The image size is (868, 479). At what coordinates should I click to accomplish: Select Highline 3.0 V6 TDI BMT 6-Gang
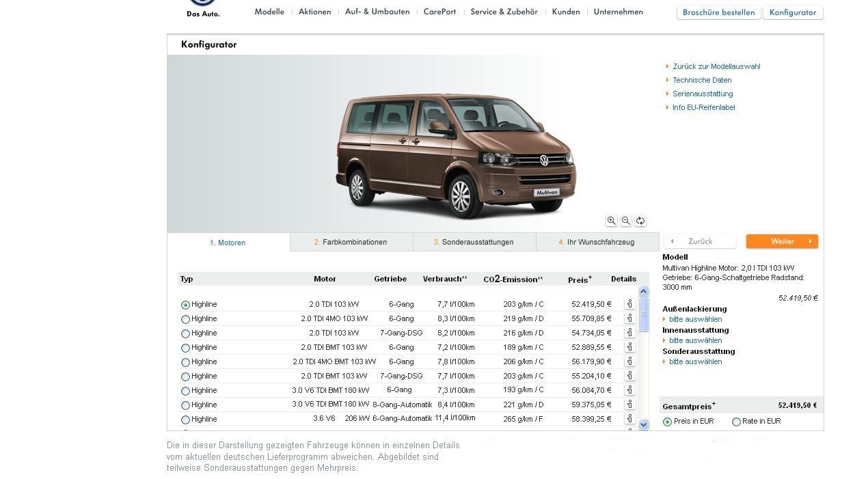tap(185, 391)
